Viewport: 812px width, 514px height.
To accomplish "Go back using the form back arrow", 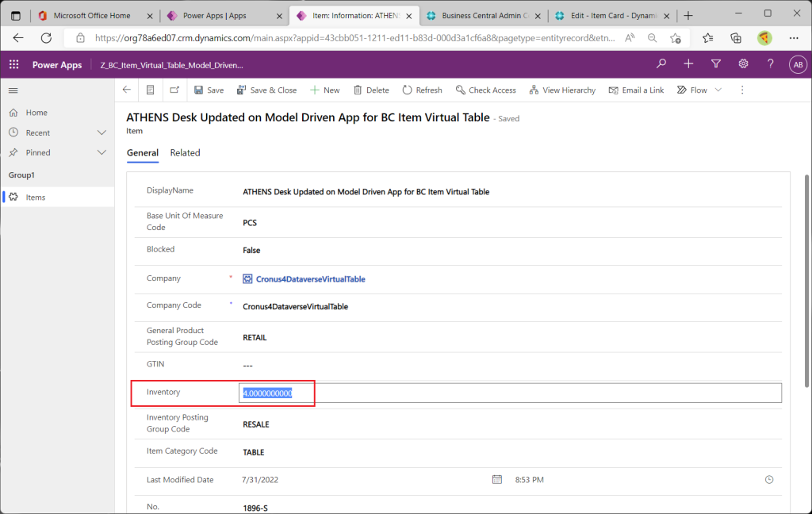I will 127,90.
